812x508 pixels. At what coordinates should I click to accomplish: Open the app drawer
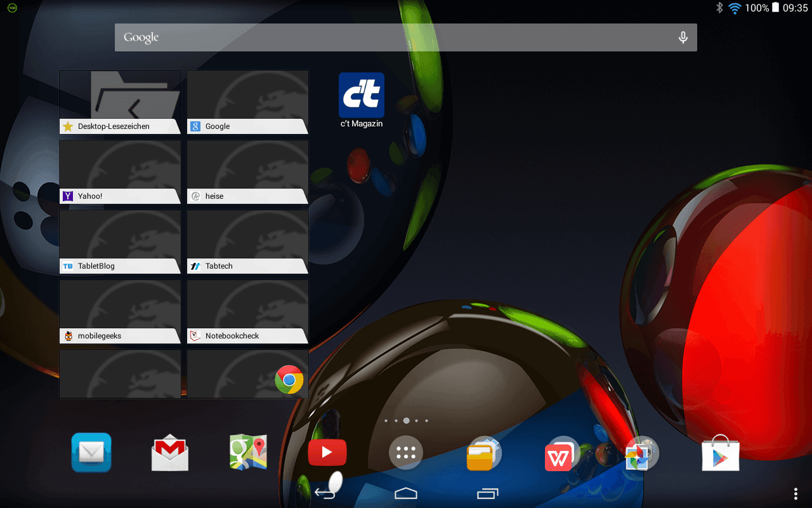pyautogui.click(x=406, y=453)
